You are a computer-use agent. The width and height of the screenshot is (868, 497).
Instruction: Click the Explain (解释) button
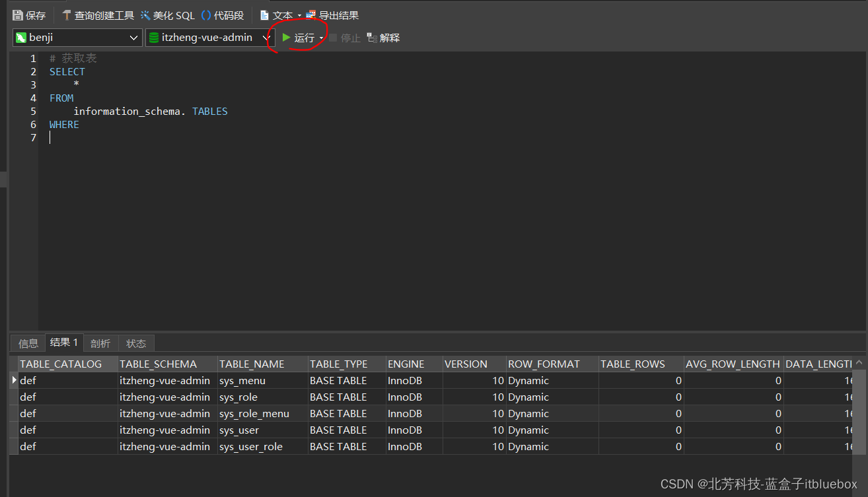tap(383, 38)
